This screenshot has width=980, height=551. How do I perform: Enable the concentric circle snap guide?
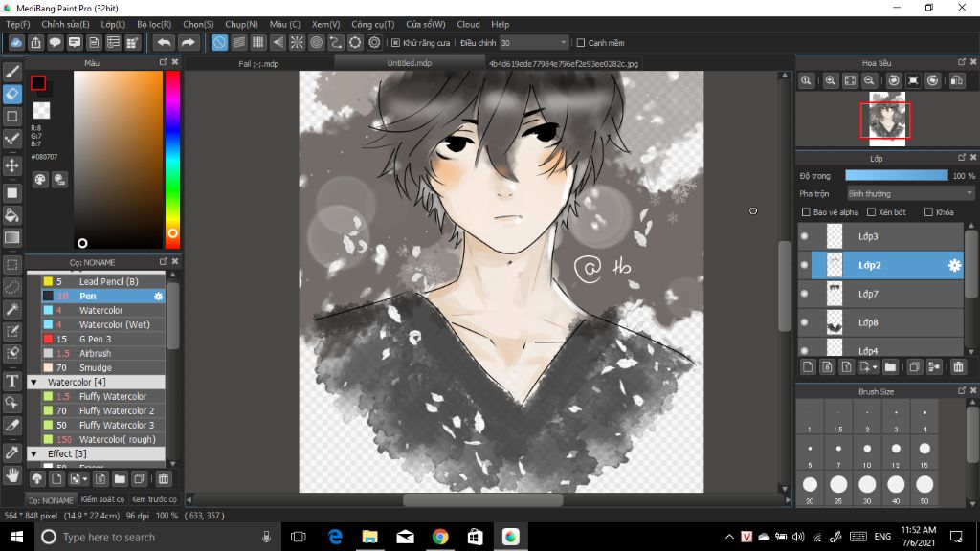coord(316,42)
